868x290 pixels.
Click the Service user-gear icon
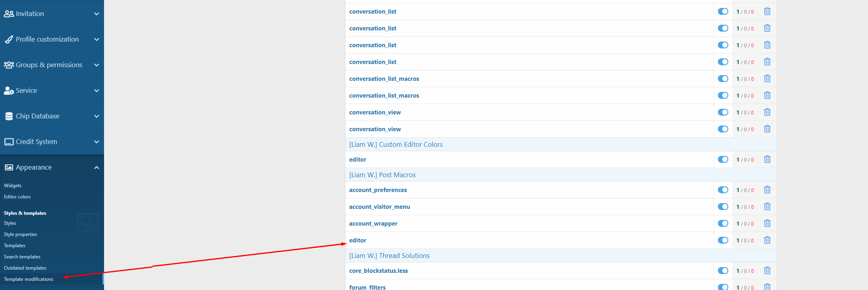tap(9, 91)
